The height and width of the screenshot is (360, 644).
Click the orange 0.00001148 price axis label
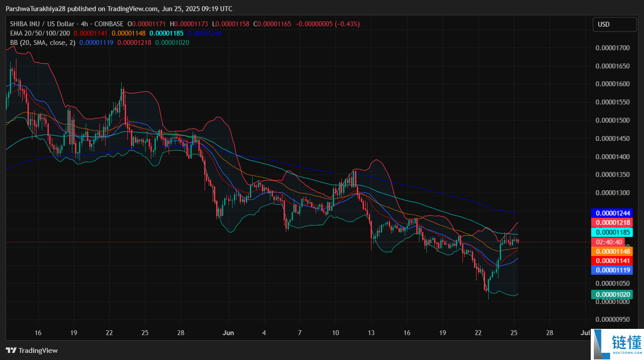(x=613, y=251)
